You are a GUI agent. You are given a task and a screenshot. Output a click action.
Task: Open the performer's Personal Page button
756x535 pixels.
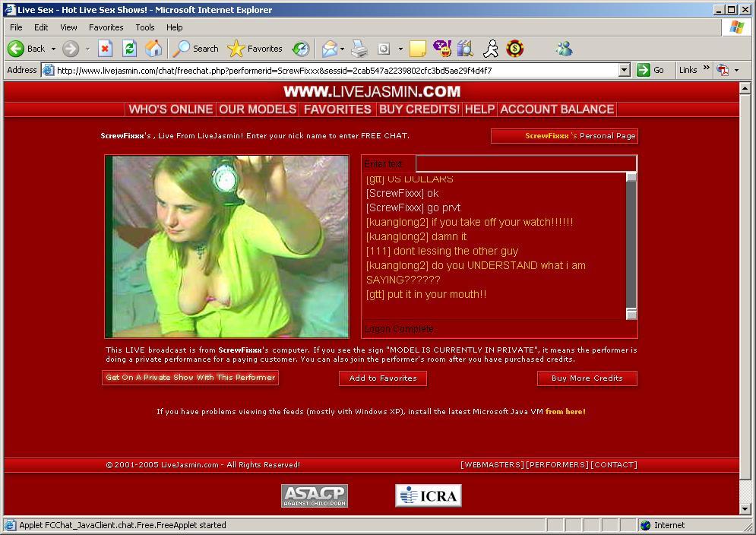point(564,136)
